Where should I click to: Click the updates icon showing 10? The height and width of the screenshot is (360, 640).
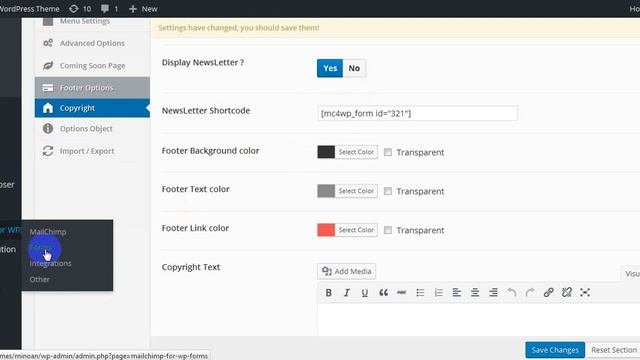point(73,9)
